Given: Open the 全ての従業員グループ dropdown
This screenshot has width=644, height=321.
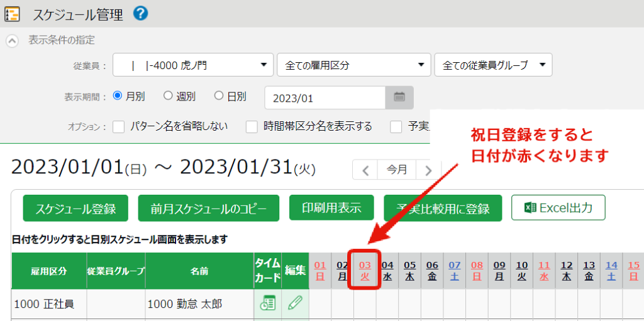Looking at the screenshot, I should [493, 65].
